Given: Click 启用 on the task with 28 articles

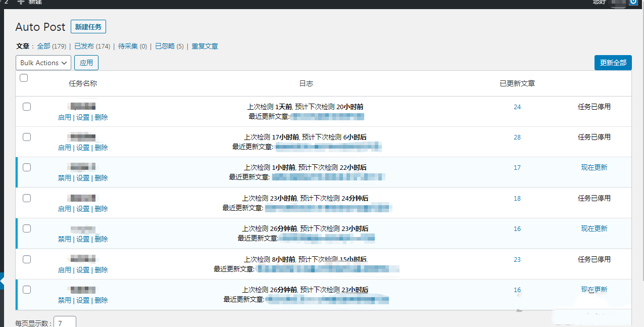Looking at the screenshot, I should 64,148.
